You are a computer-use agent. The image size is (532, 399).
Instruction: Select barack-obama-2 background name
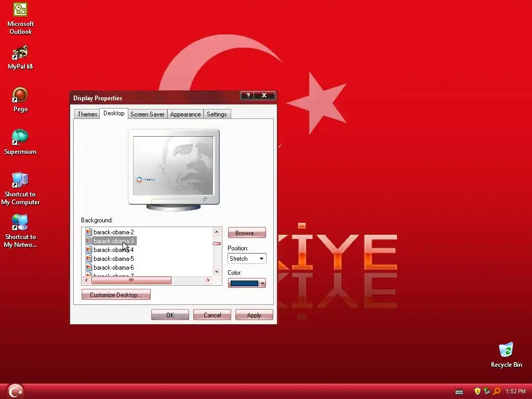point(114,232)
